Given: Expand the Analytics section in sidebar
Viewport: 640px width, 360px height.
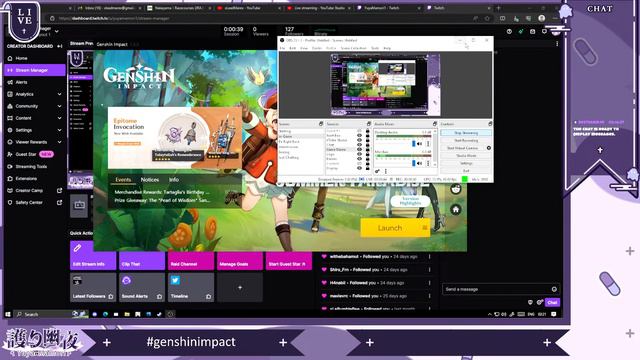Looking at the screenshot, I should 60,94.
